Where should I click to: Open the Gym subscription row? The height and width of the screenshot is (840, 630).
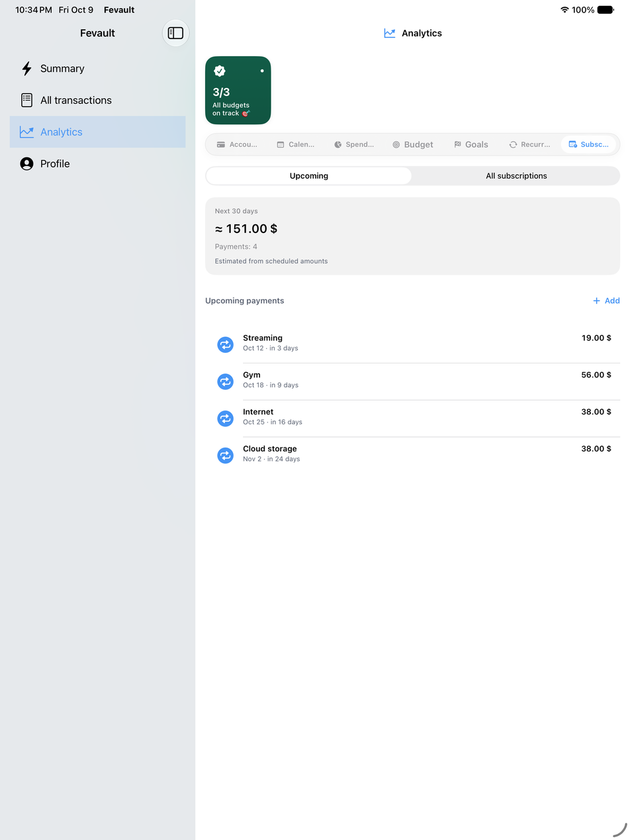pyautogui.click(x=413, y=381)
